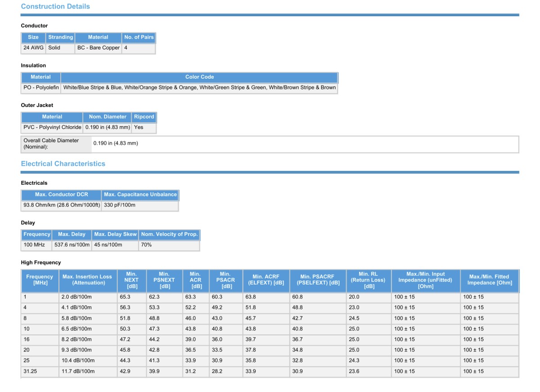Image resolution: width=540 pixels, height=392 pixels.
Task: Select the Nom. Velocity of Prop. header
Action: click(169, 234)
